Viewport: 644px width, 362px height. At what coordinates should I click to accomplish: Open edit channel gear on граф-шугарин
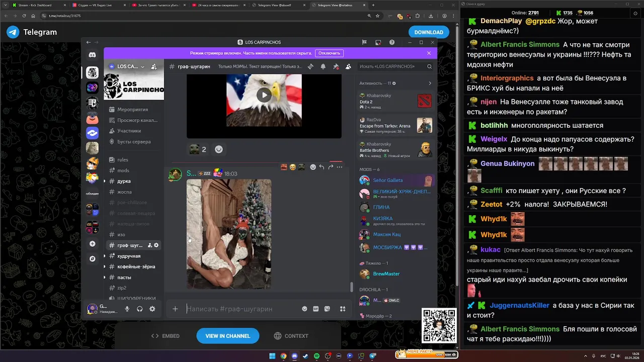click(x=156, y=245)
